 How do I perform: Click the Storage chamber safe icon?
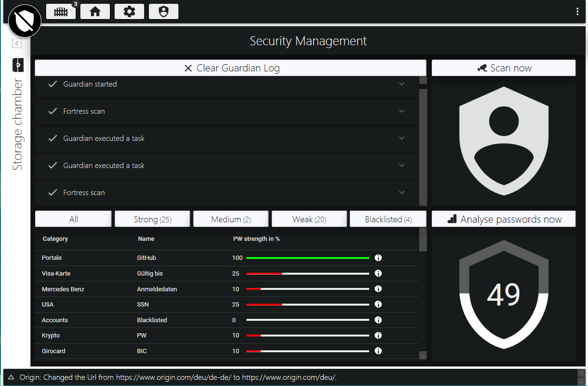(18, 64)
